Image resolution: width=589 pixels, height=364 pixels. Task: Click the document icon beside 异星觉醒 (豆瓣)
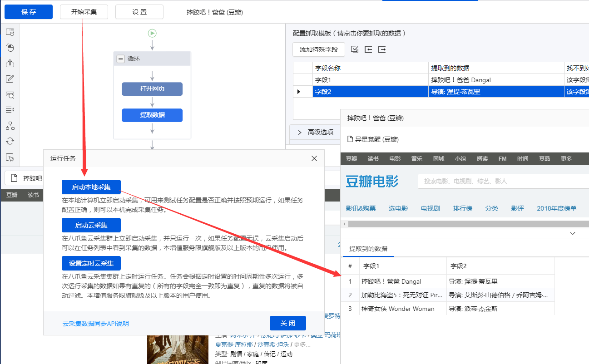350,139
